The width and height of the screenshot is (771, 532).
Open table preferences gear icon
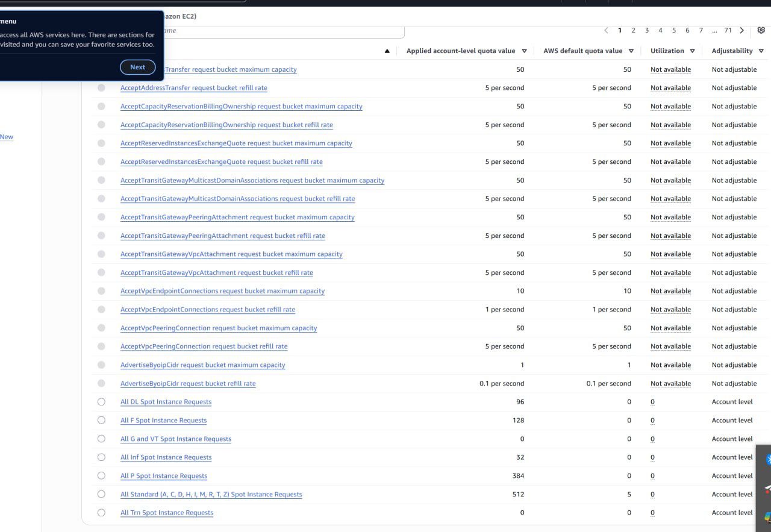click(x=761, y=30)
